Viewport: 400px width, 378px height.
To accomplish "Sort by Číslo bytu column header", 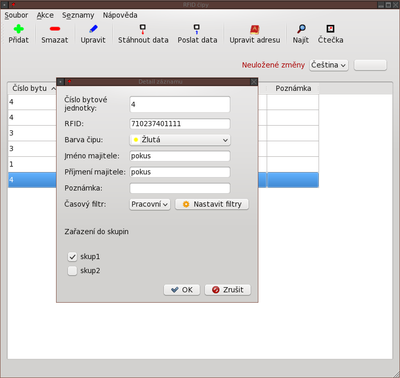I will click(x=32, y=88).
